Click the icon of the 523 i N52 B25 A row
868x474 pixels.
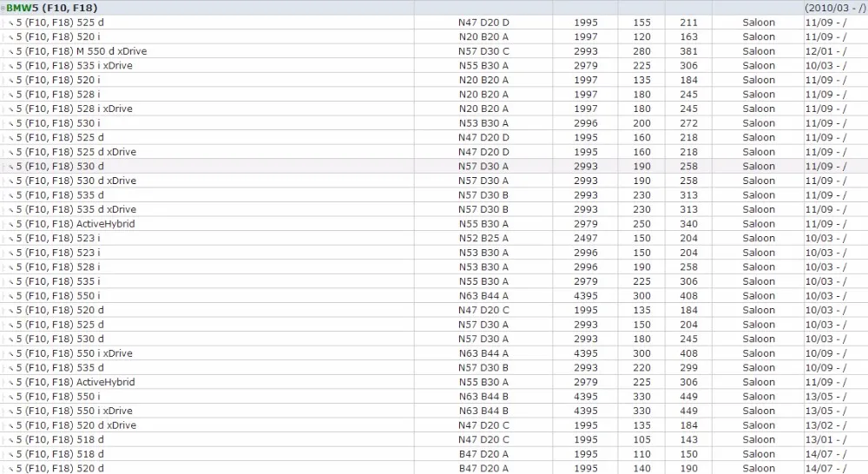[10, 239]
